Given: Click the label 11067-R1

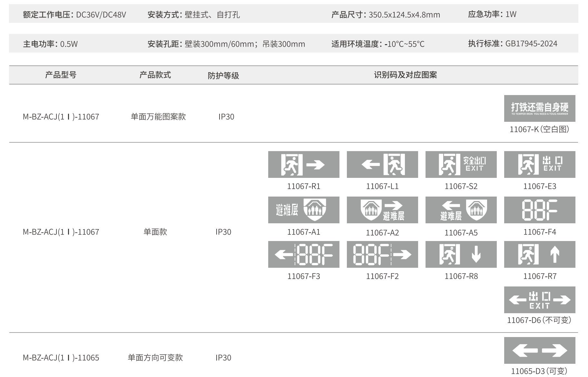Looking at the screenshot, I should point(304,186).
